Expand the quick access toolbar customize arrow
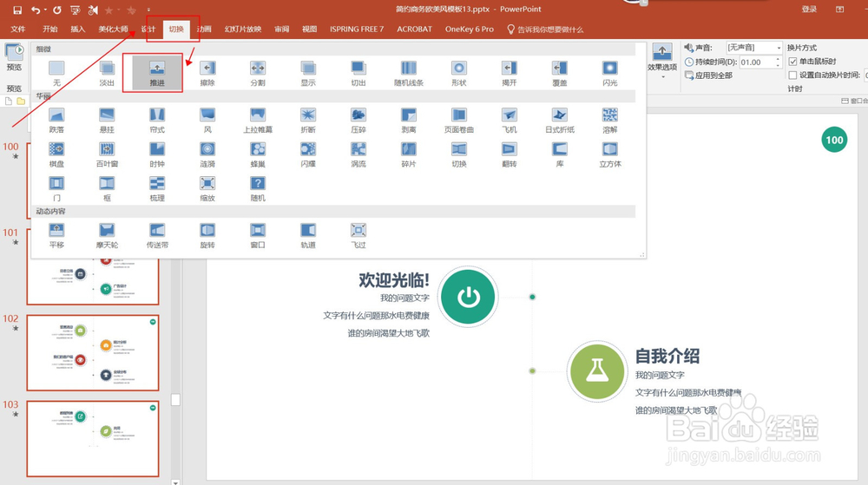868x485 pixels. click(x=148, y=10)
